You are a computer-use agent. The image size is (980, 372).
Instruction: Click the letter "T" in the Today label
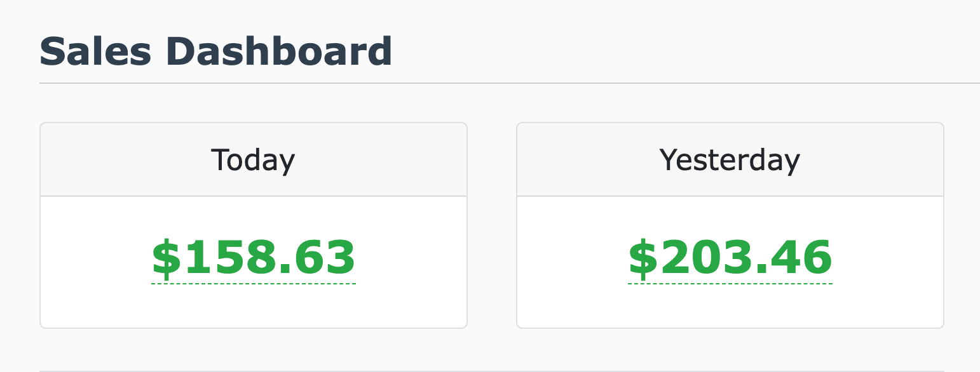pyautogui.click(x=219, y=160)
